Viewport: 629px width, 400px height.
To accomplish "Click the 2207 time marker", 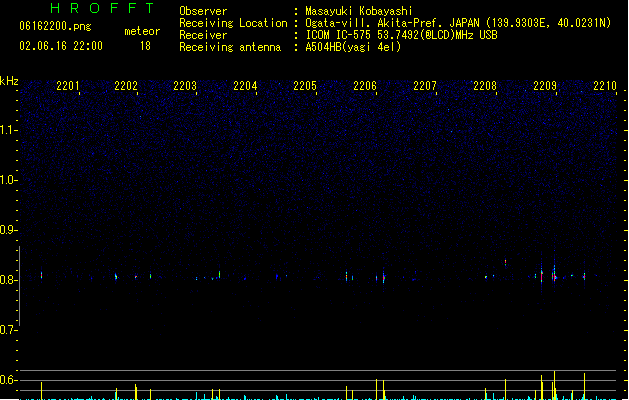I will pos(425,86).
